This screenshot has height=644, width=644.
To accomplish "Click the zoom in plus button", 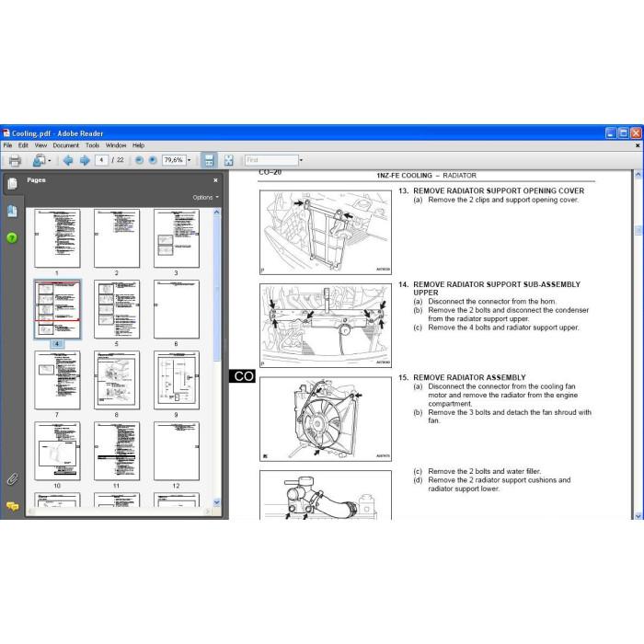I will pyautogui.click(x=153, y=160).
